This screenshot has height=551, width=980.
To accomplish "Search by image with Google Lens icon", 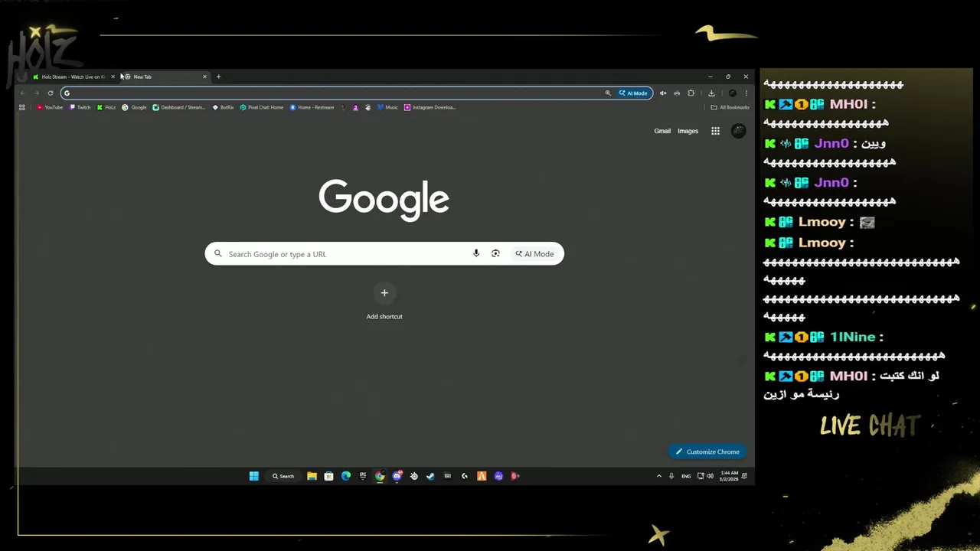I will pos(495,254).
